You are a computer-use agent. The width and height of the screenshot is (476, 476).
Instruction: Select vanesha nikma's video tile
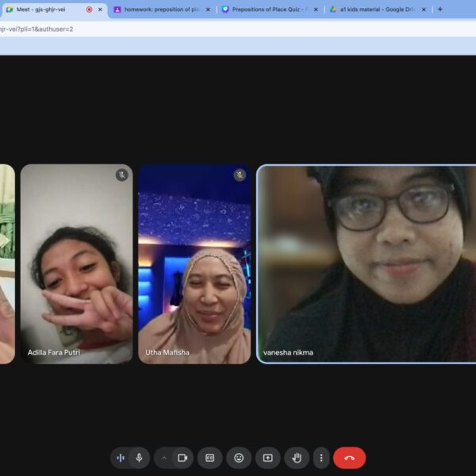coord(366,263)
